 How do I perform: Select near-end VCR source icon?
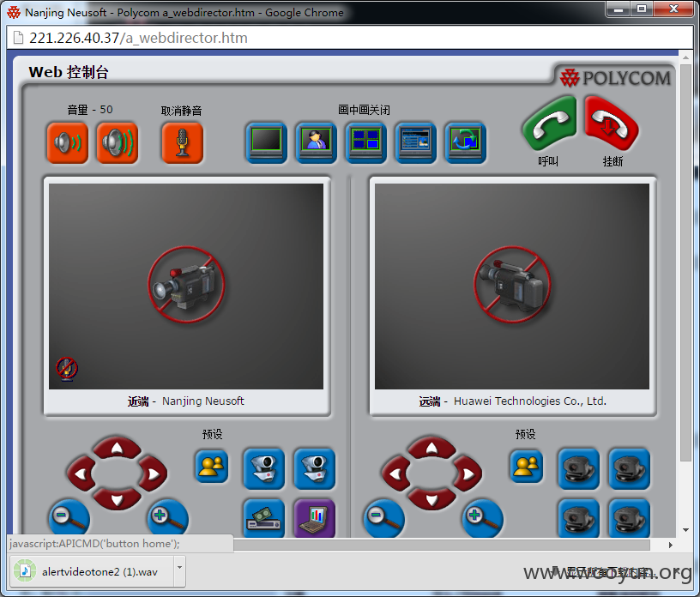click(x=264, y=519)
